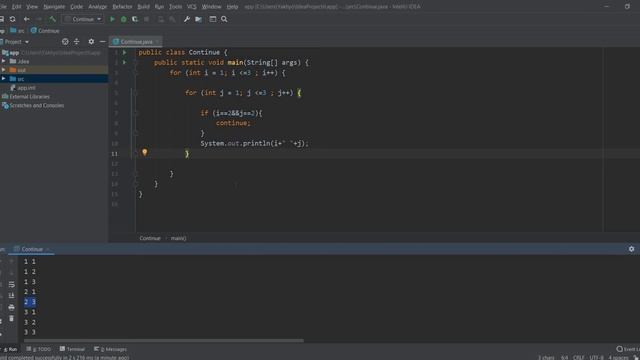
Task: Hide the Project panel with minus icon
Action: pos(102,42)
